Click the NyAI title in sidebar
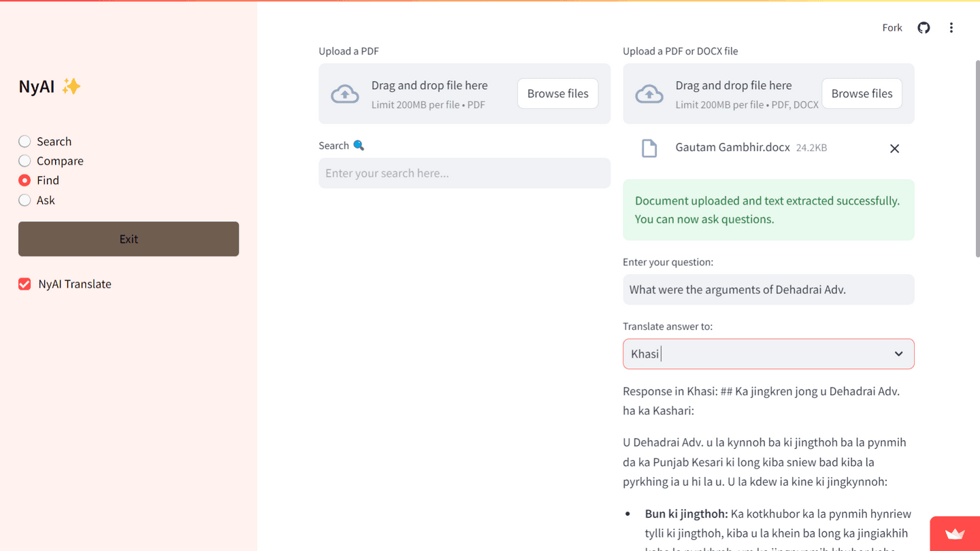This screenshot has height=551, width=980. point(37,86)
